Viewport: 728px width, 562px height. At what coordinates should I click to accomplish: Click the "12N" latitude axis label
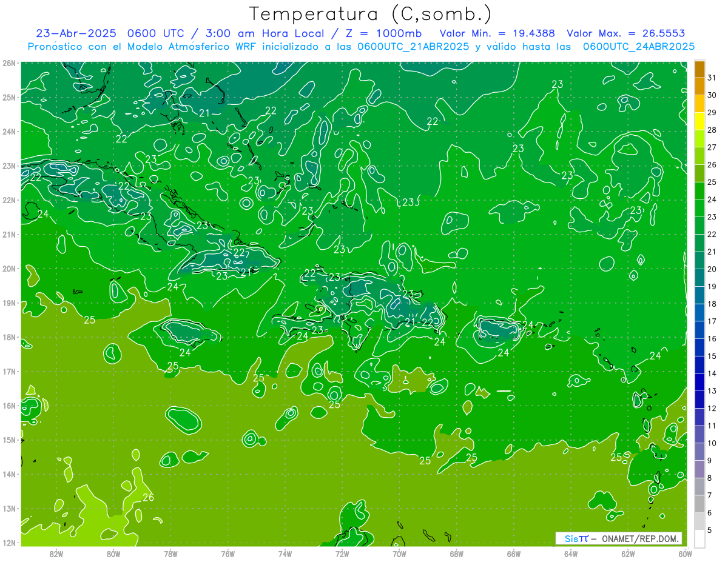[x=9, y=543]
